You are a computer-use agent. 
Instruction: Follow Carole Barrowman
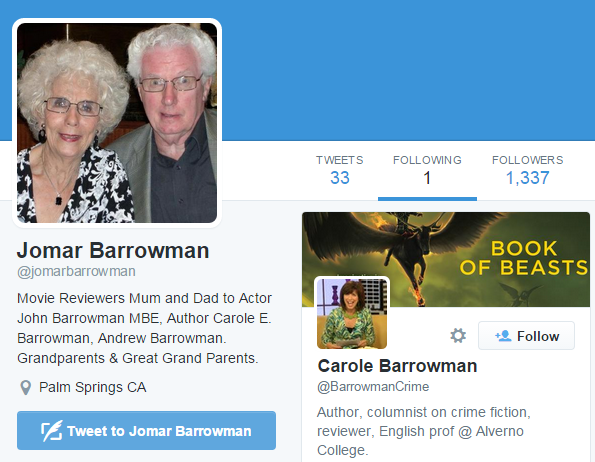click(x=526, y=336)
